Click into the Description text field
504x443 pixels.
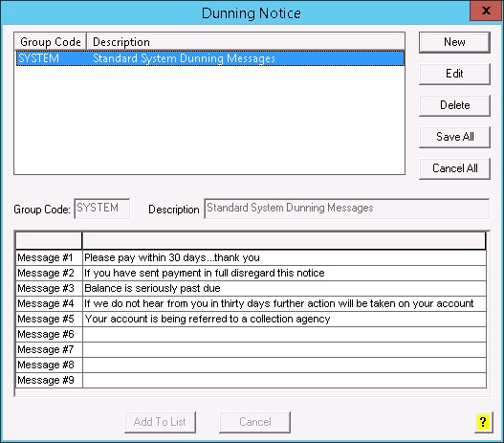tap(347, 209)
